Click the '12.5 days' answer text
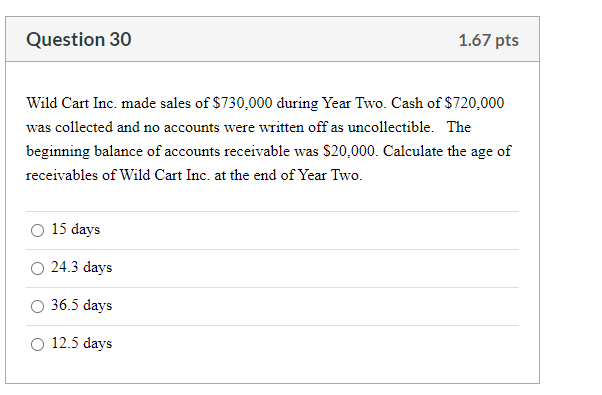The image size is (602, 395). [82, 343]
